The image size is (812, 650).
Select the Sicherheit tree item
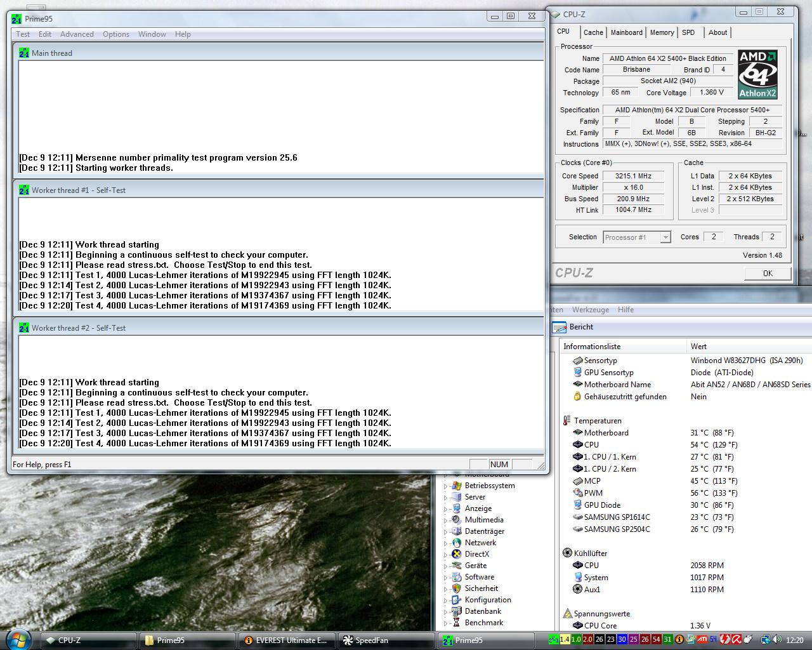481,588
